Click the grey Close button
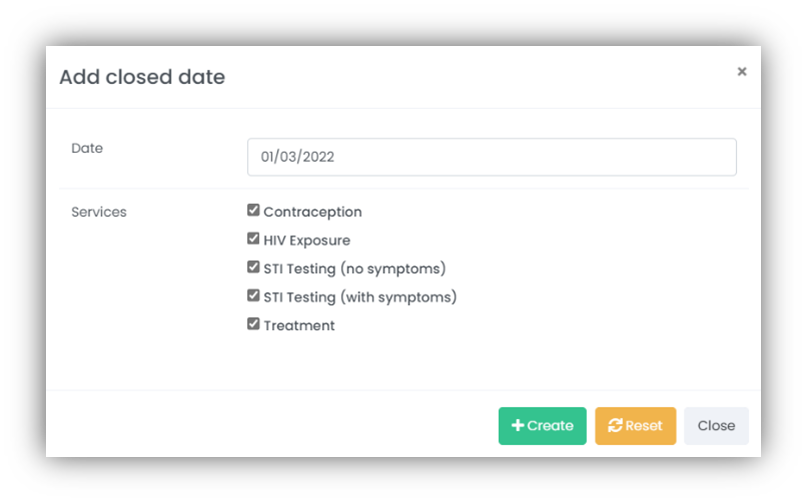The width and height of the screenshot is (807, 503). [x=716, y=426]
